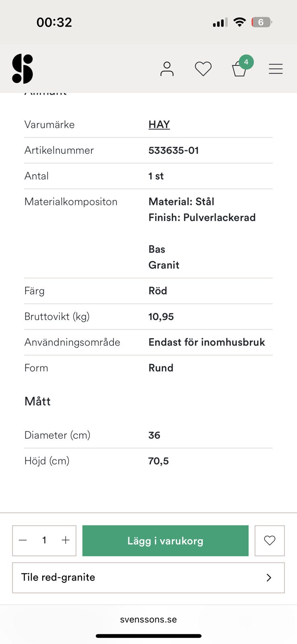Decrease quantity with the minus button

coord(23,540)
